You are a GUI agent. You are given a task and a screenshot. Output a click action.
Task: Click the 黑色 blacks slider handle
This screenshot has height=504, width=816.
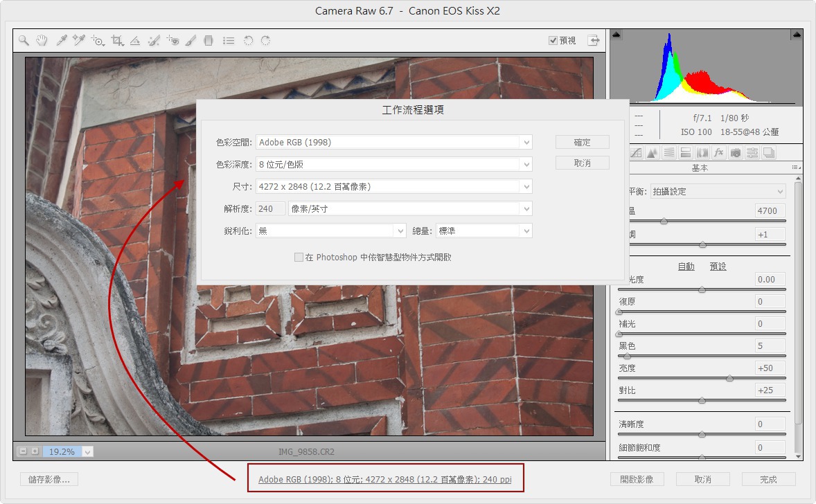pos(627,357)
